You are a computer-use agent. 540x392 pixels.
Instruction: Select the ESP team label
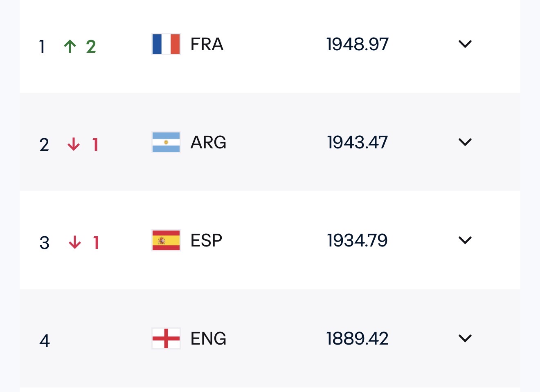206,240
